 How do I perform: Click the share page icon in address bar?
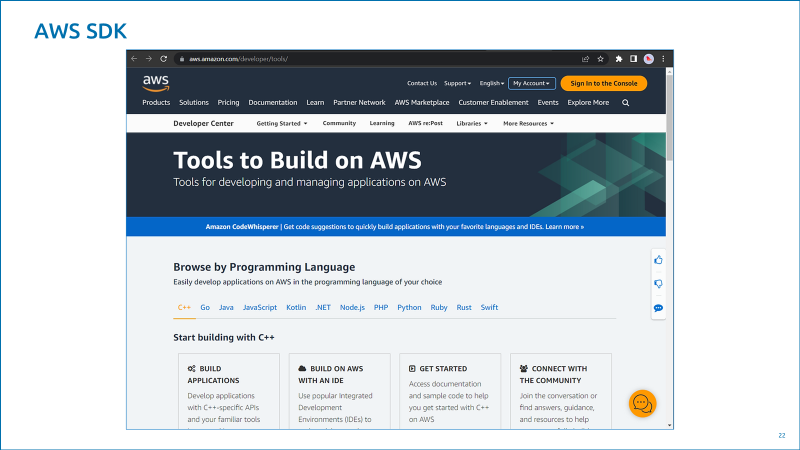point(585,59)
